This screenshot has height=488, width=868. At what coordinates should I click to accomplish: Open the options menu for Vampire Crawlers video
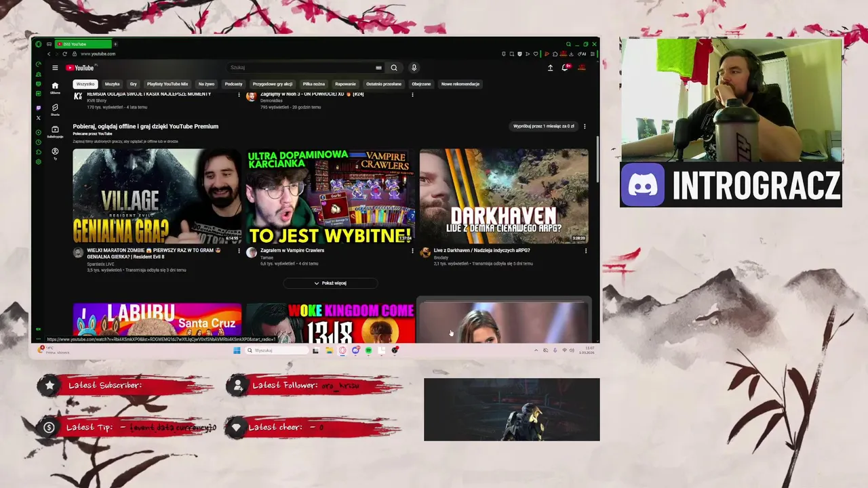coord(412,251)
